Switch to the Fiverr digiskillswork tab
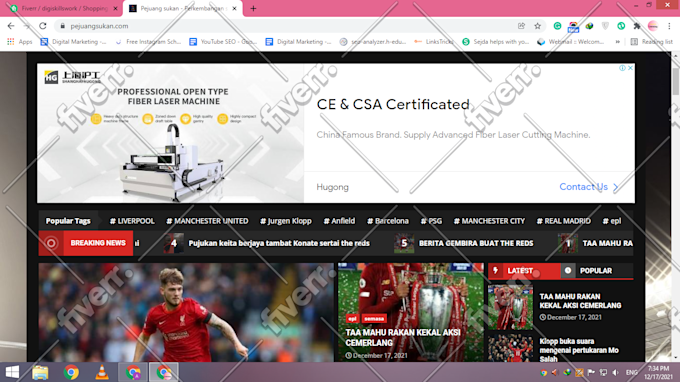Image resolution: width=680 pixels, height=382 pixels. [x=64, y=8]
